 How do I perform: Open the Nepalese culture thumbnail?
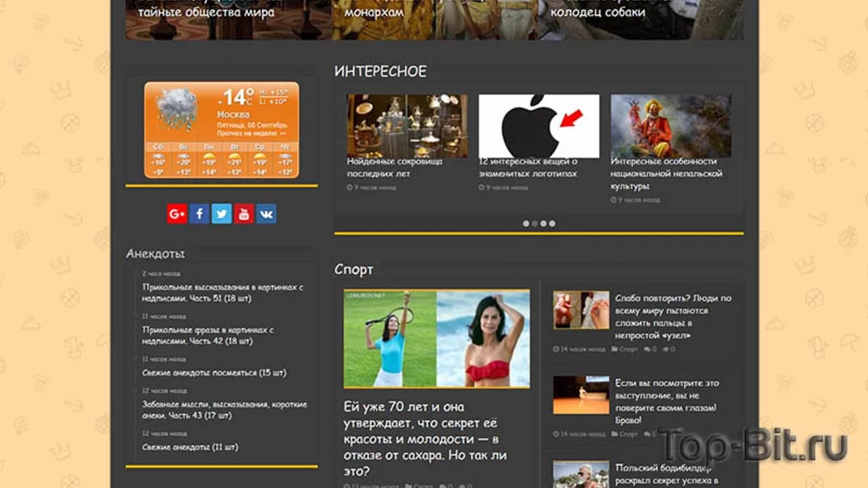pos(671,126)
